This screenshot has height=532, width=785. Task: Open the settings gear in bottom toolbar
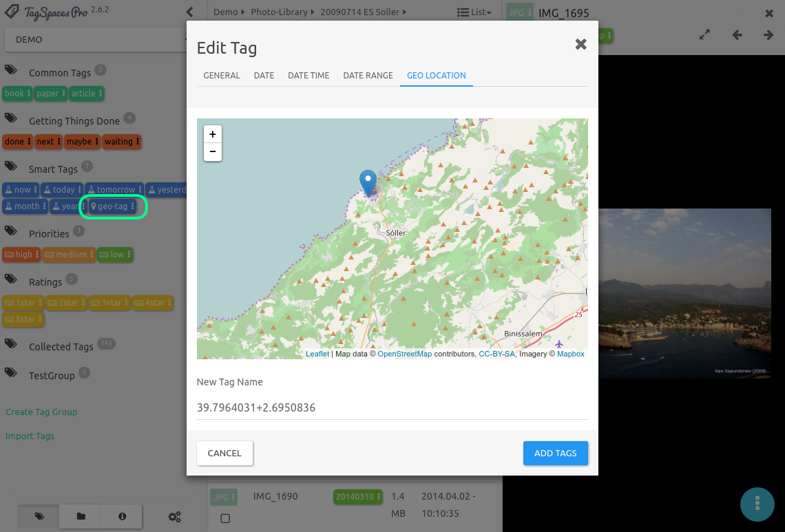pyautogui.click(x=174, y=516)
